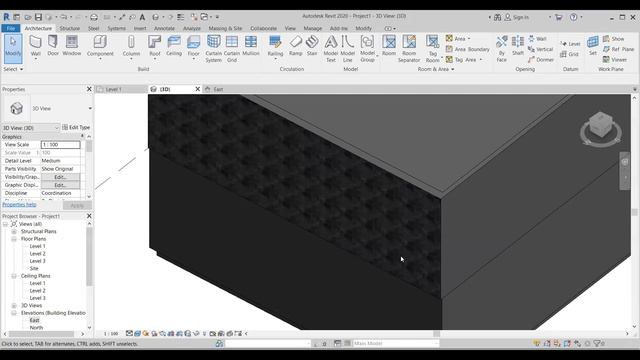Viewport: 640px width, 360px height.
Task: Switch to the Massing & Site tab
Action: 225,29
